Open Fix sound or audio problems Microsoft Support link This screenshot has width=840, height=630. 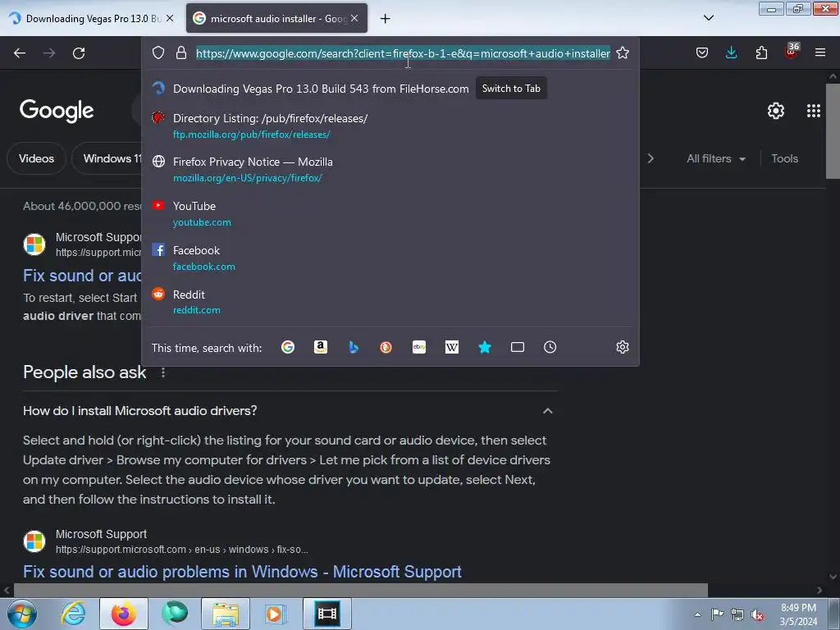(242, 572)
